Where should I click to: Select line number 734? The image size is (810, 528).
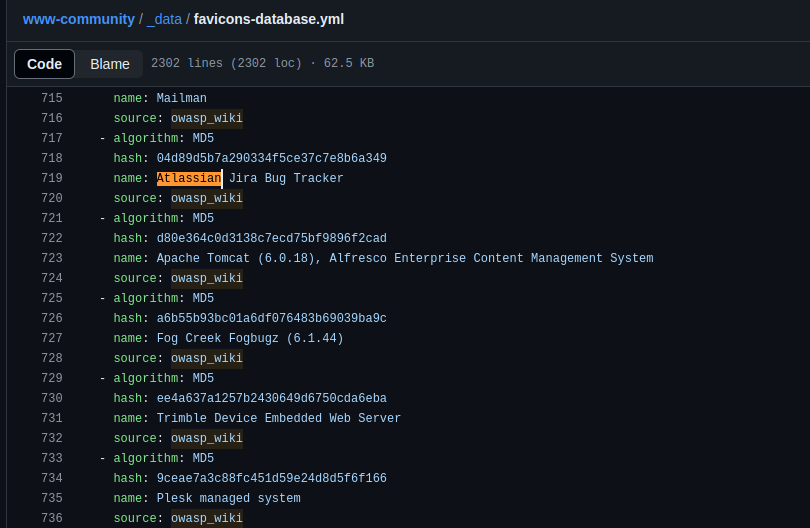click(52, 478)
